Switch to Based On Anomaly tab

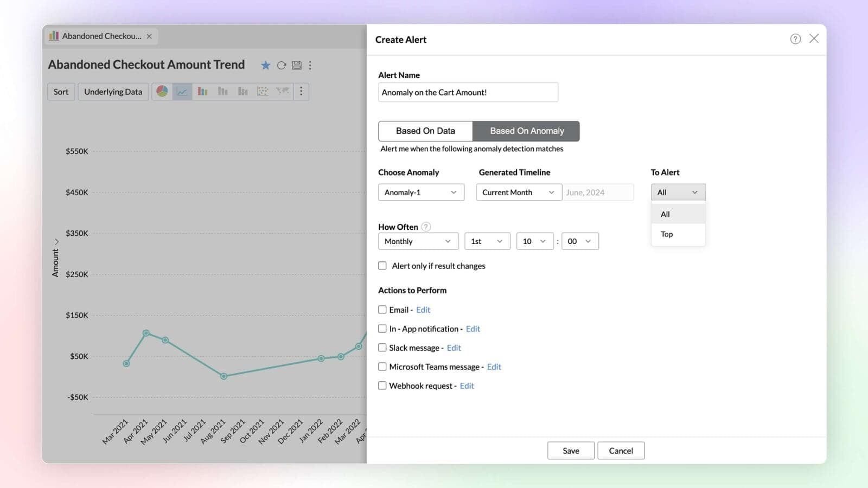(526, 131)
